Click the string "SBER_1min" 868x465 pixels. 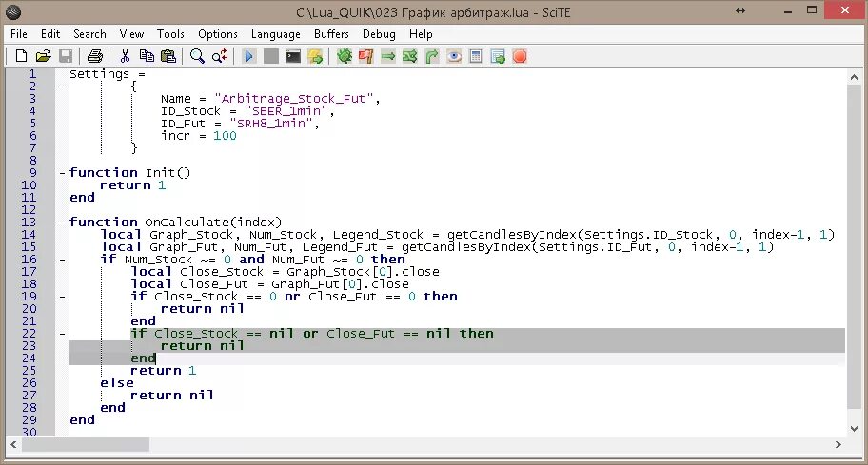tap(286, 111)
